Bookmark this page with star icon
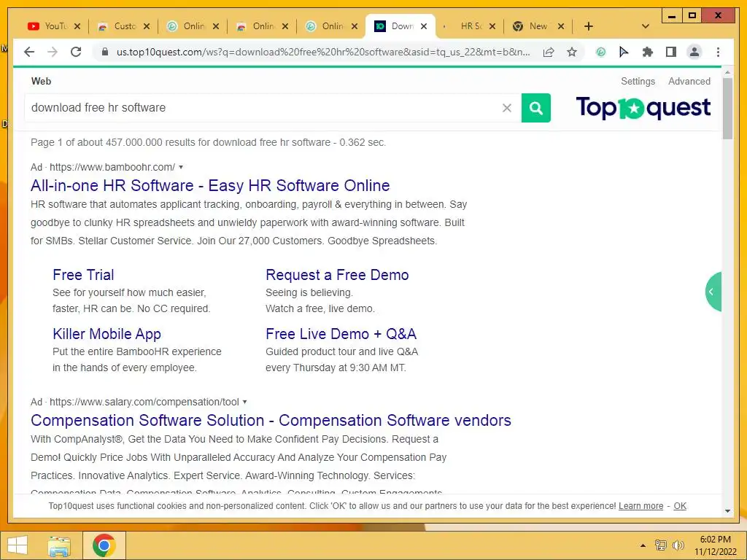 (572, 52)
